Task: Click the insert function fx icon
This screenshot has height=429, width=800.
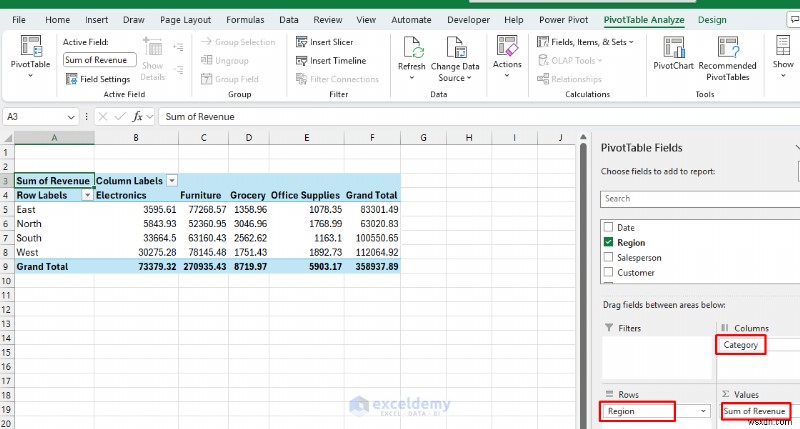Action: click(137, 117)
